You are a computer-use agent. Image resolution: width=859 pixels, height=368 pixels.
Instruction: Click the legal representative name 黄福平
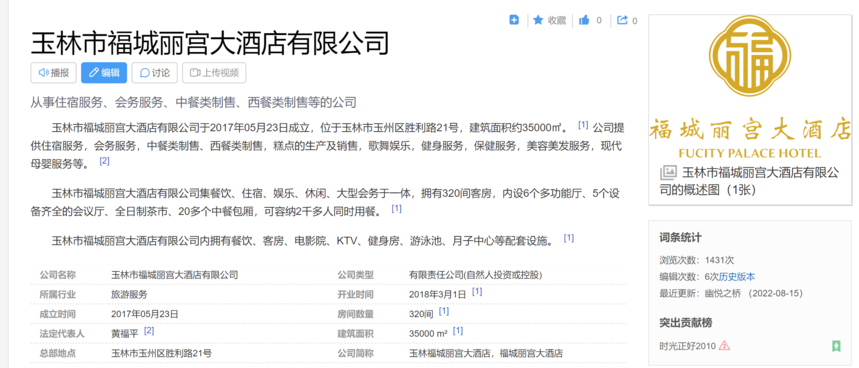click(x=125, y=334)
